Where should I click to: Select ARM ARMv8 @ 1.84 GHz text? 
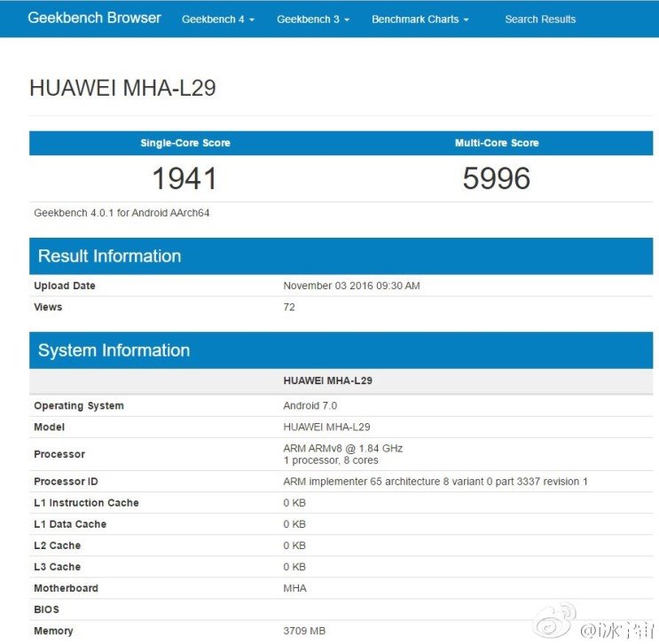[x=343, y=449]
